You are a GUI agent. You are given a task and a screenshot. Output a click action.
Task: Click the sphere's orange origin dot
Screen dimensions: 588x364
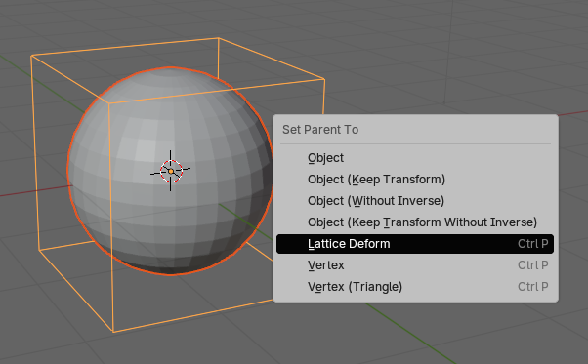click(171, 171)
